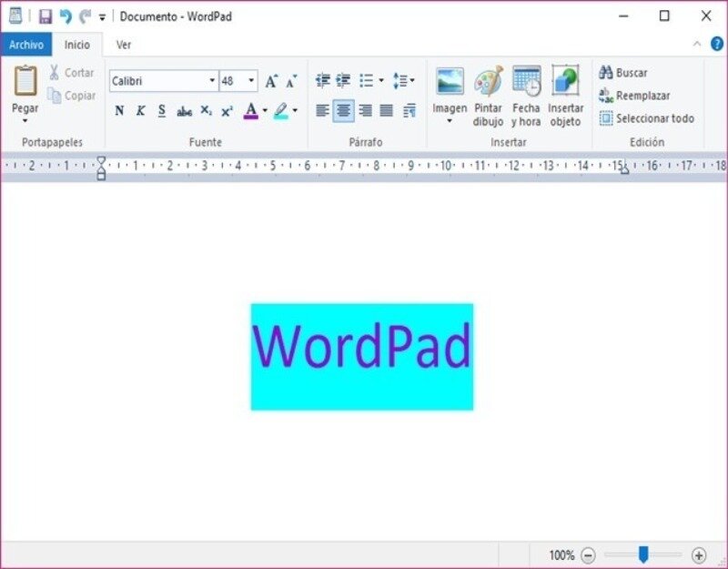Open the paragraph settings dialog icon
This screenshot has height=569, width=728.
click(x=409, y=111)
